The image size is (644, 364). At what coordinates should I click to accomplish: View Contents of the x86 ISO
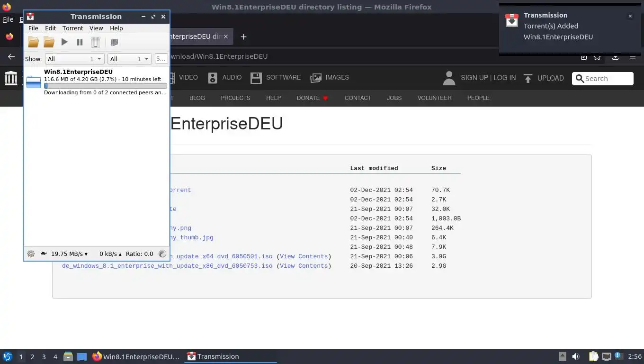[x=304, y=266]
